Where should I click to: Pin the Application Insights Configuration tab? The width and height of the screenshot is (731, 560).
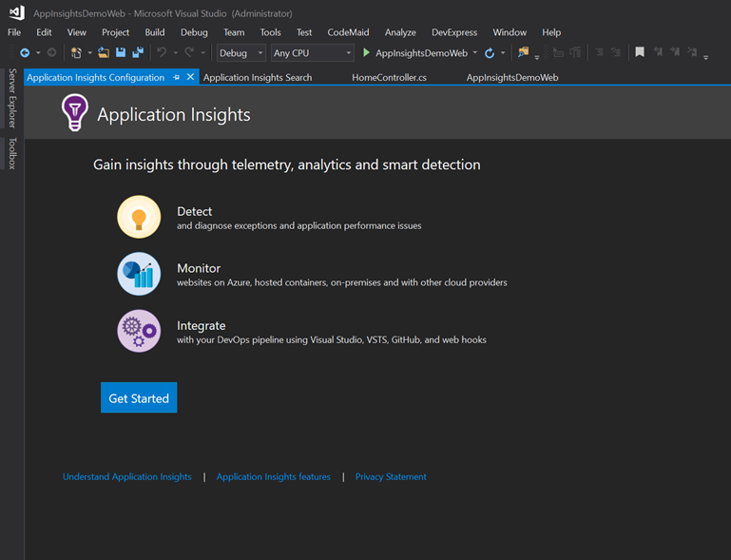pos(176,77)
